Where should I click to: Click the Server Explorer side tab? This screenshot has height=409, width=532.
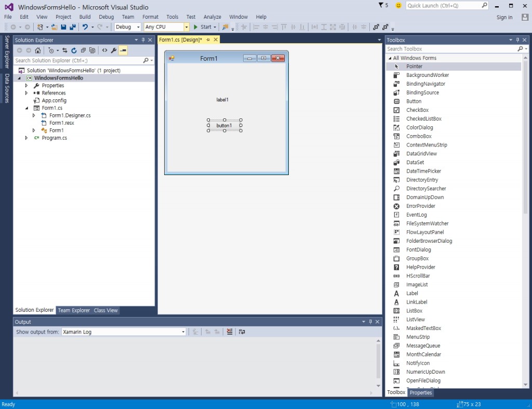coord(6,51)
